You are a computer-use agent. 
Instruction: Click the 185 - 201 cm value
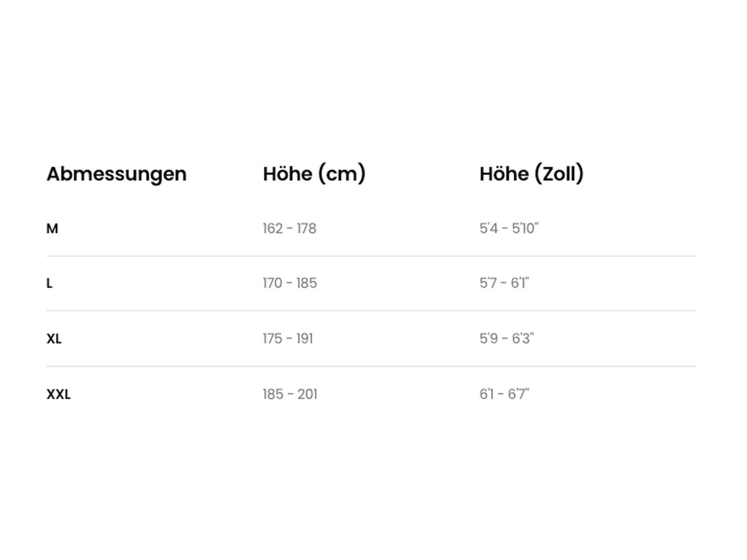[x=289, y=394]
